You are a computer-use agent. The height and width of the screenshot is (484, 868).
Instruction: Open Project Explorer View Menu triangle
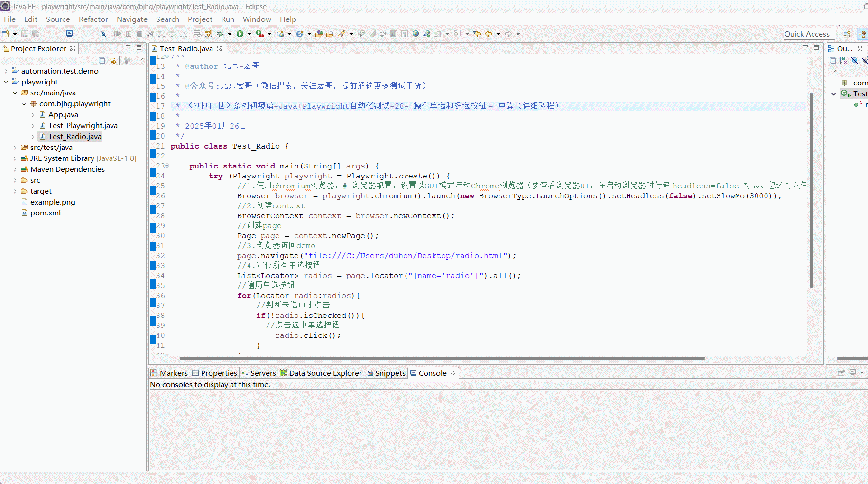coord(141,60)
